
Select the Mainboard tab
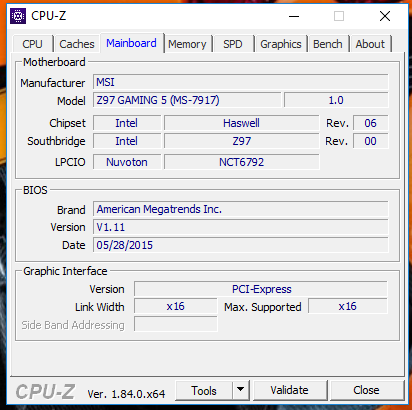(131, 43)
